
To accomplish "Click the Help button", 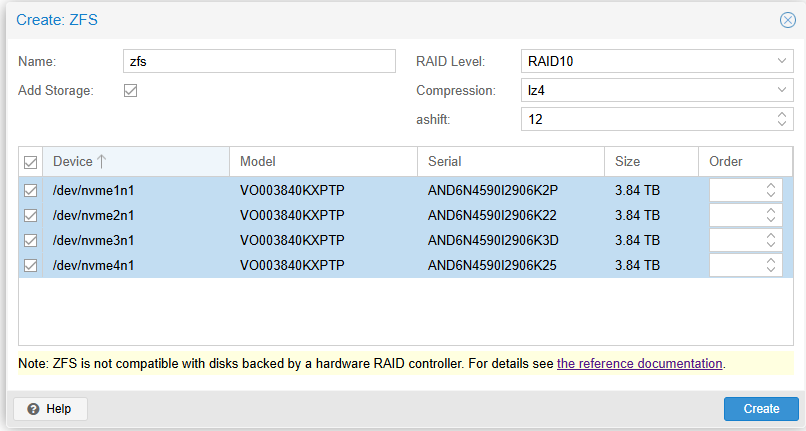I will pyautogui.click(x=50, y=409).
